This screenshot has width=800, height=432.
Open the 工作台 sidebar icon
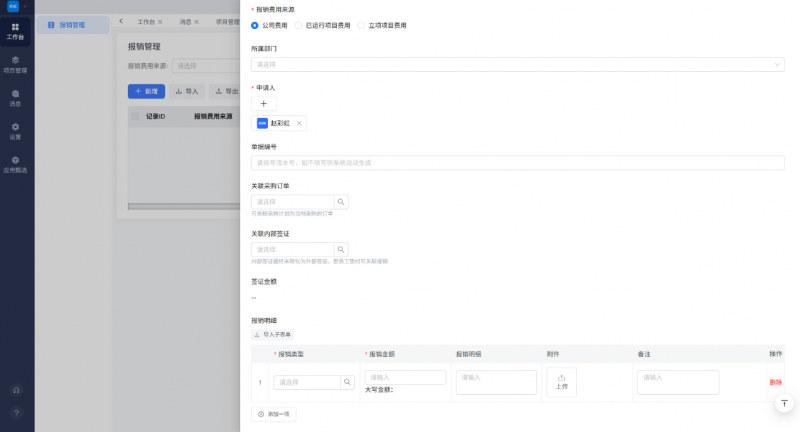15,31
